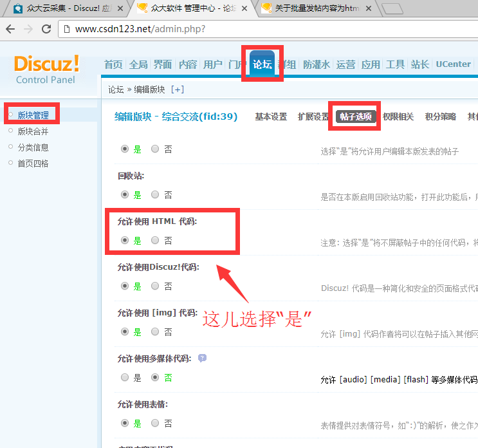
Task: Close the 众大云采集 browser tab
Action: pos(120,8)
